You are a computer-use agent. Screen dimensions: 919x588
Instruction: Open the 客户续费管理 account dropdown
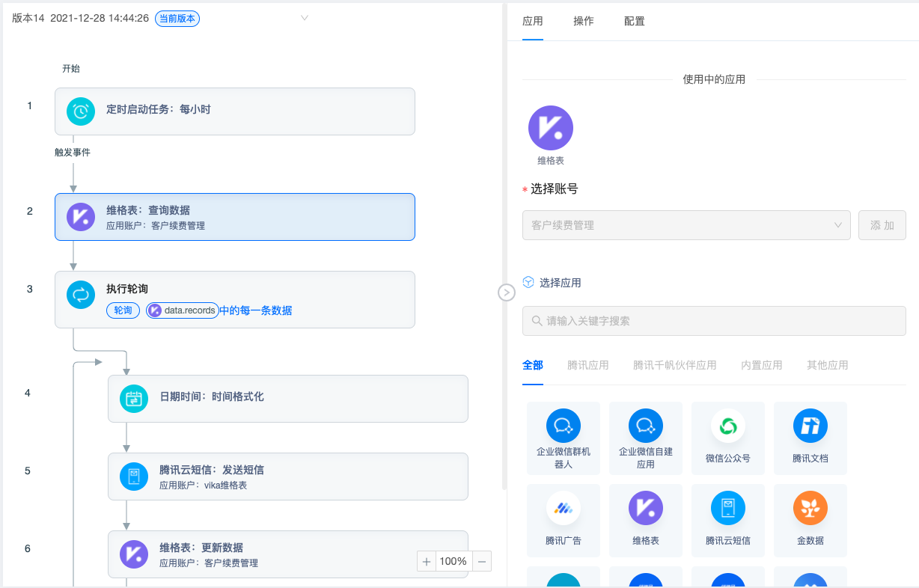click(686, 225)
